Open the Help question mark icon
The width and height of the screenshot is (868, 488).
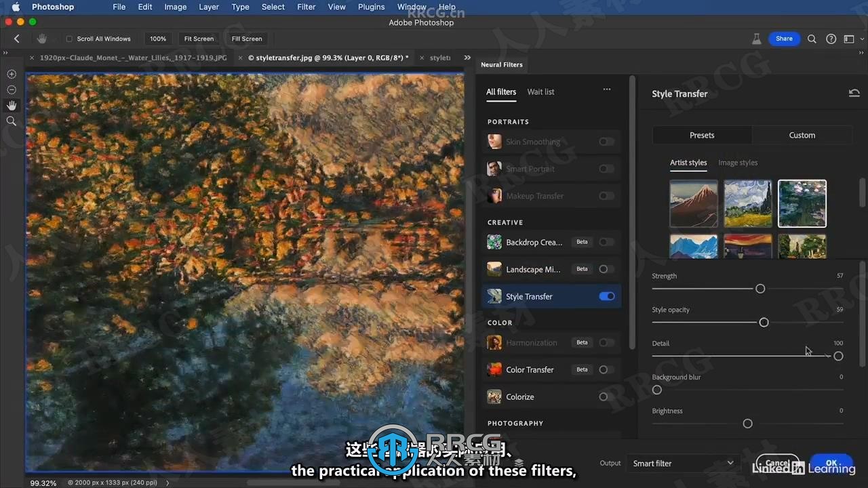coord(831,39)
